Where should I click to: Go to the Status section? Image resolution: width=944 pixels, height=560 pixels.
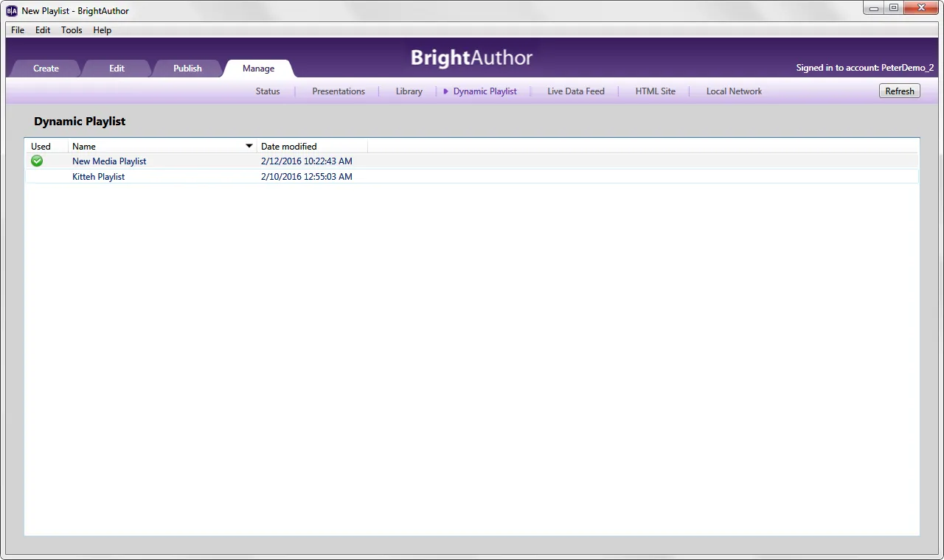pyautogui.click(x=268, y=91)
